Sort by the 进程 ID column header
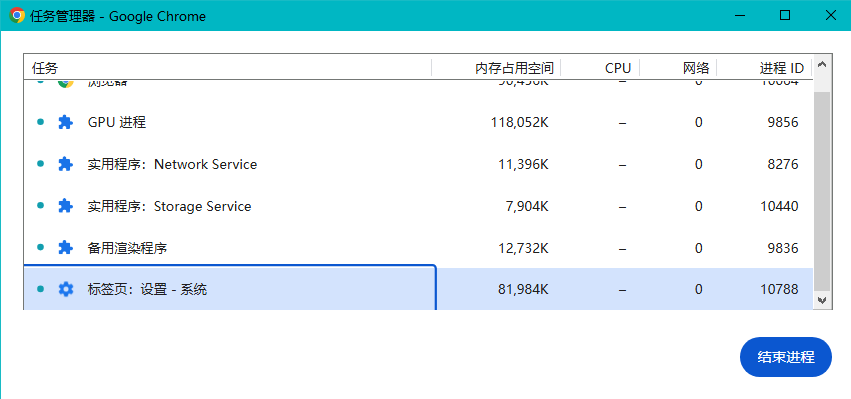 point(765,68)
